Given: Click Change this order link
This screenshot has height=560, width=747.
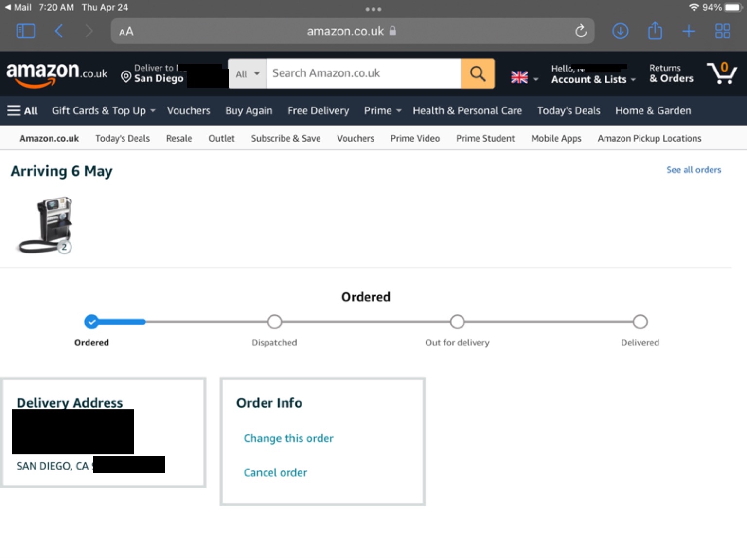Looking at the screenshot, I should 288,438.
